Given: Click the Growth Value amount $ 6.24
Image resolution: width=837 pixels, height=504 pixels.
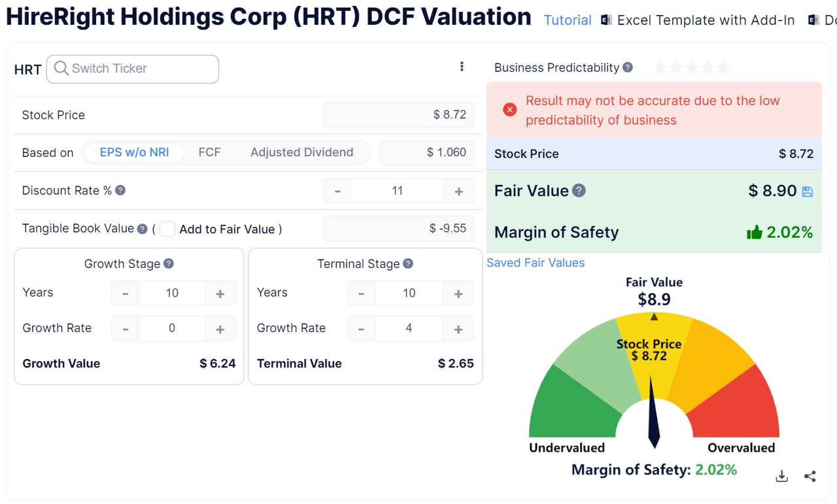Looking at the screenshot, I should (x=218, y=363).
